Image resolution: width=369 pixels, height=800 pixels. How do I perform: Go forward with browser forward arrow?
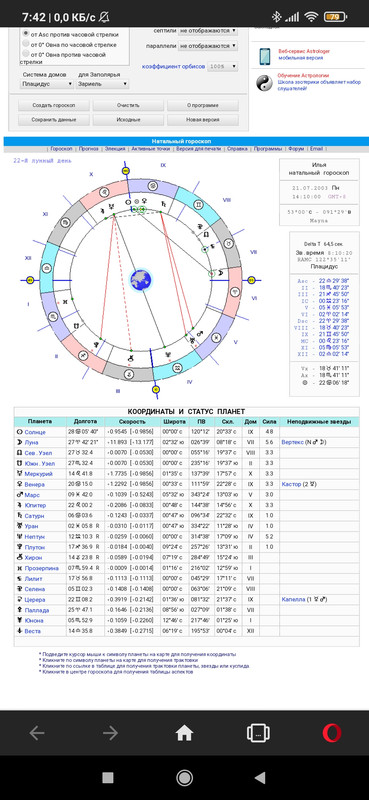coord(110,733)
